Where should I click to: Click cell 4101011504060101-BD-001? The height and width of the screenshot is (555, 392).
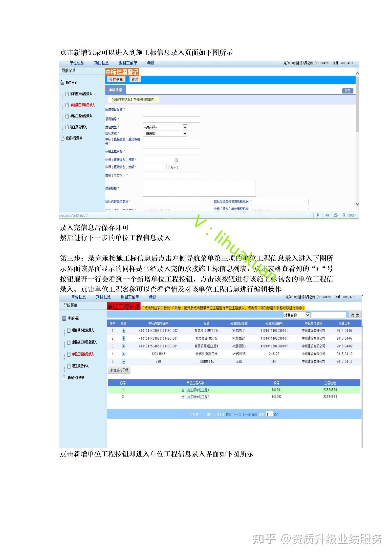click(158, 346)
